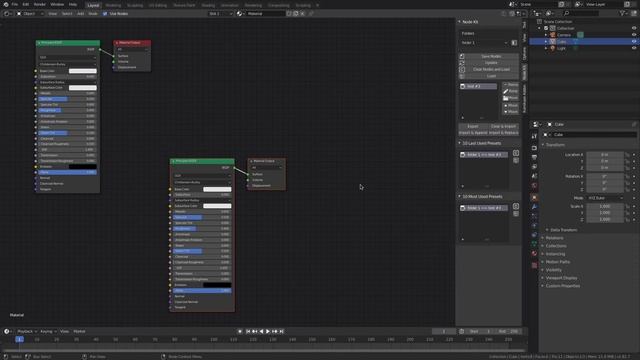640x360 pixels.
Task: Hide the Cube with its eye icon
Action: click(634, 41)
